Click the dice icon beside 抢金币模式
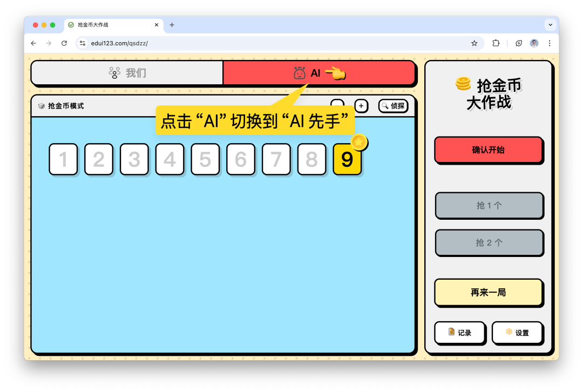Viewport: 583px width, 392px height. (x=40, y=106)
